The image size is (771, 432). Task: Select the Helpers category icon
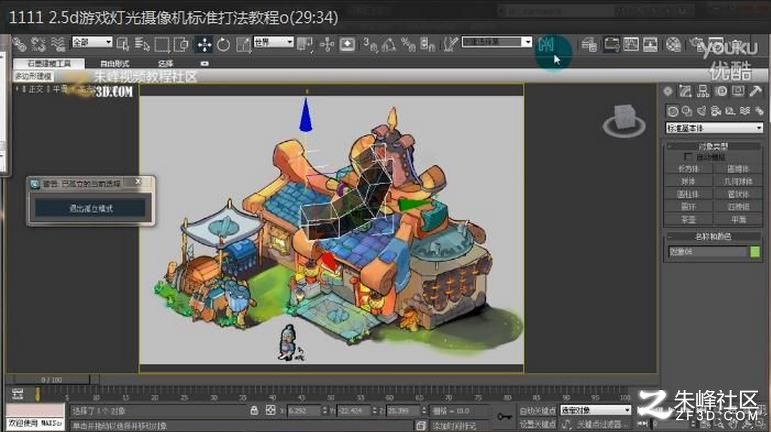click(x=730, y=111)
